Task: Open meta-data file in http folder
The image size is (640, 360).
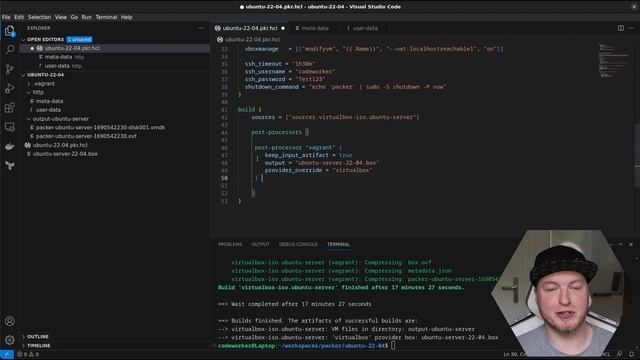Action: click(115, 101)
